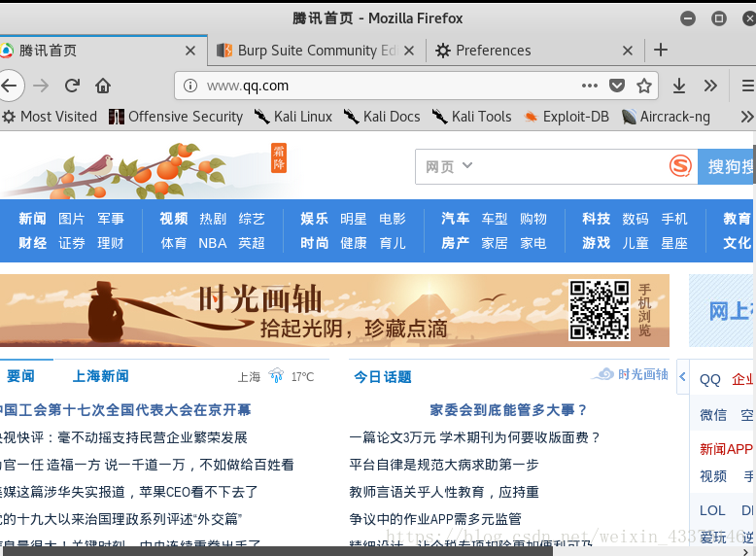Open the 房产 real estate channel
The width and height of the screenshot is (756, 556).
tap(455, 243)
